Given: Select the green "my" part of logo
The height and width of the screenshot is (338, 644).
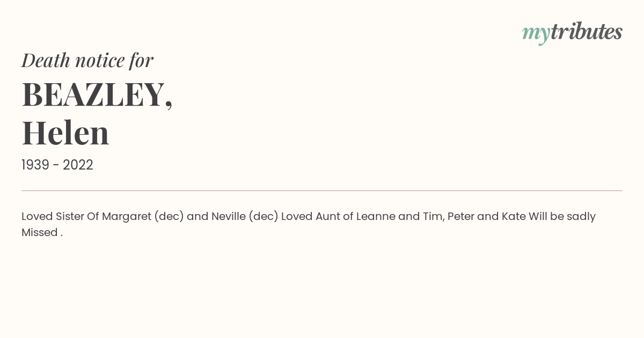Looking at the screenshot, I should pos(536,34).
